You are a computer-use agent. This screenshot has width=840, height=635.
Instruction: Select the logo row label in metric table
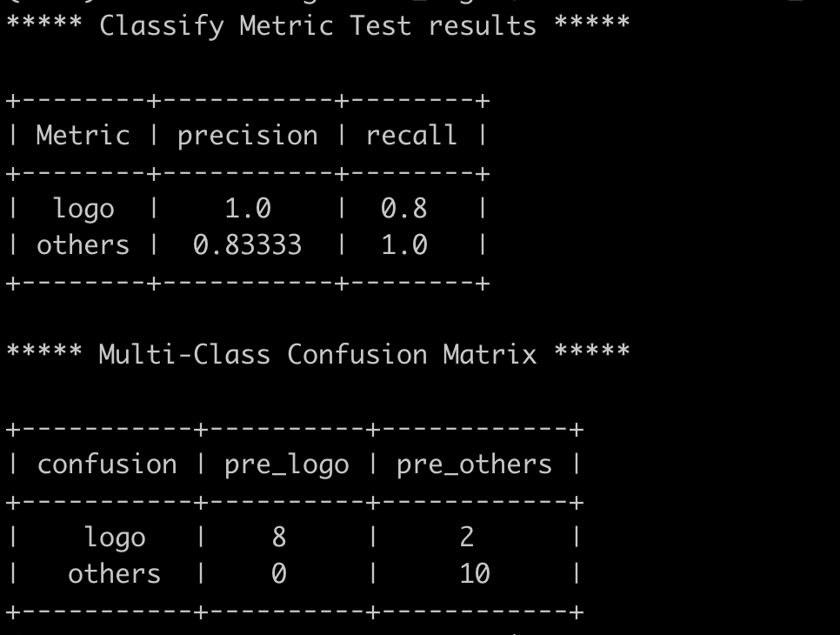(83, 209)
